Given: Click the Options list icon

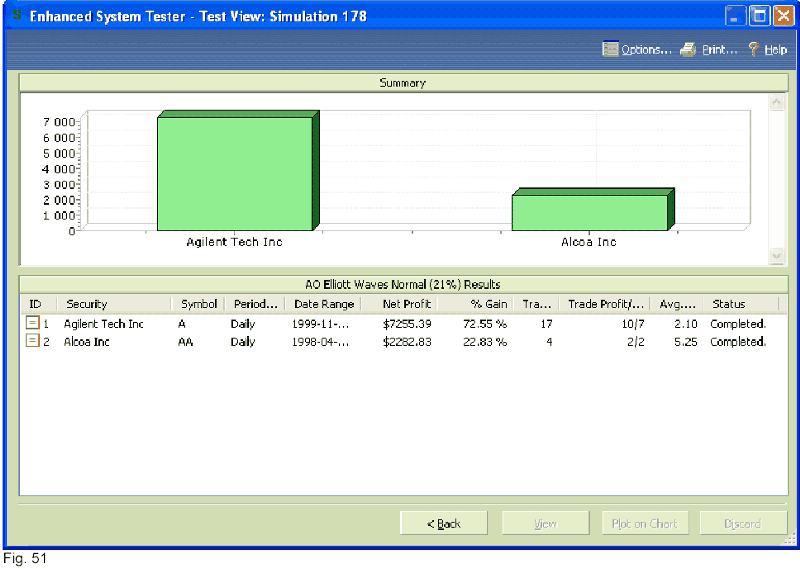Looking at the screenshot, I should tap(610, 49).
